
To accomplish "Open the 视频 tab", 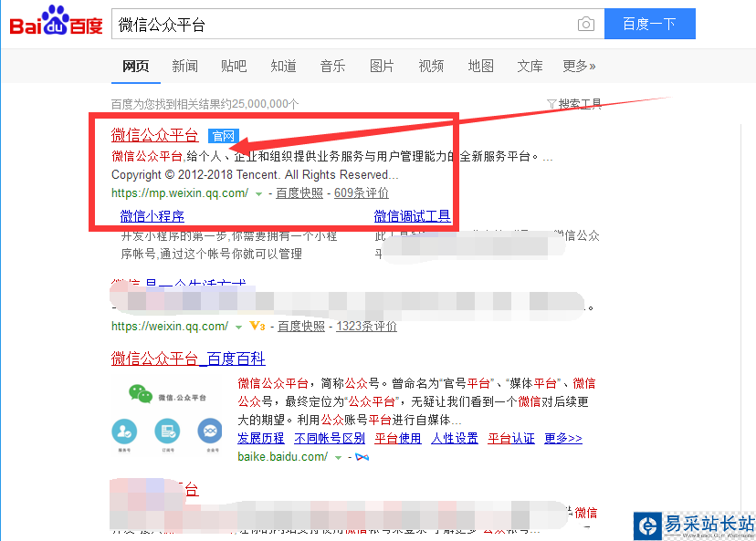I will (431, 66).
